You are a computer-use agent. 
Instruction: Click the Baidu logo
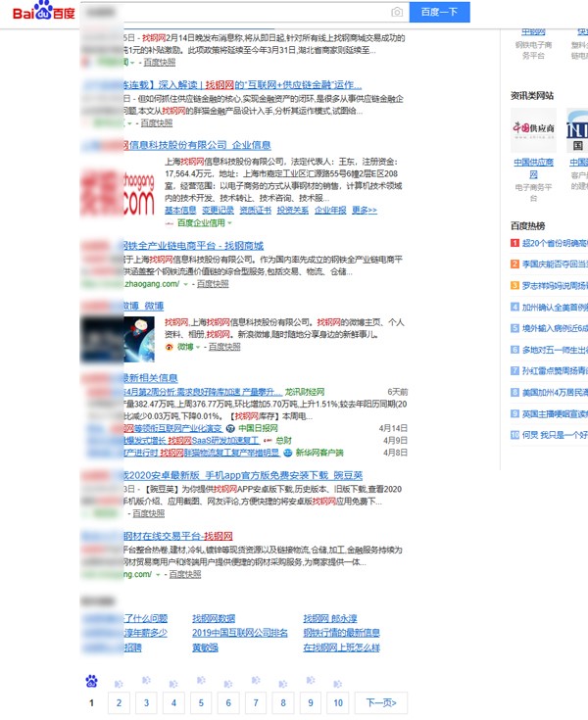(x=43, y=11)
